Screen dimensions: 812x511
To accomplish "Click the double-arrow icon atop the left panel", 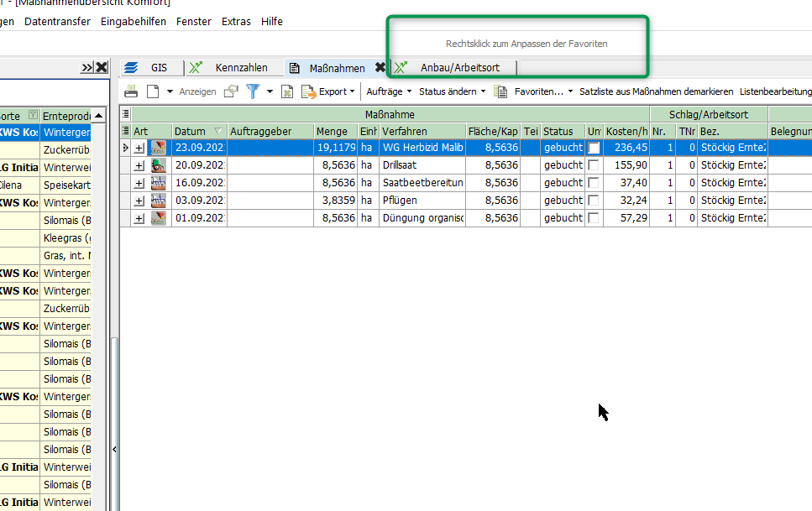I will click(86, 67).
